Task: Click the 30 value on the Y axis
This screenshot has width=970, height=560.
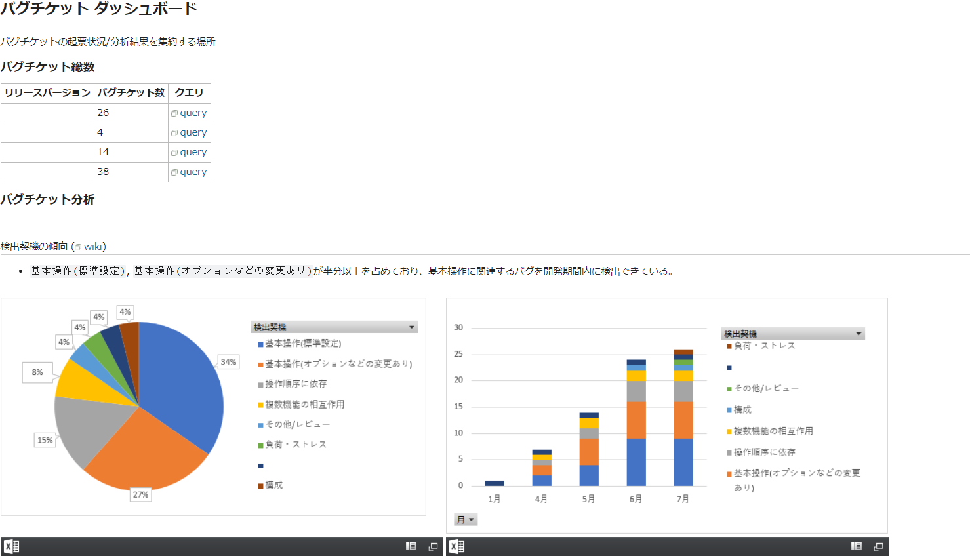Action: (x=458, y=327)
